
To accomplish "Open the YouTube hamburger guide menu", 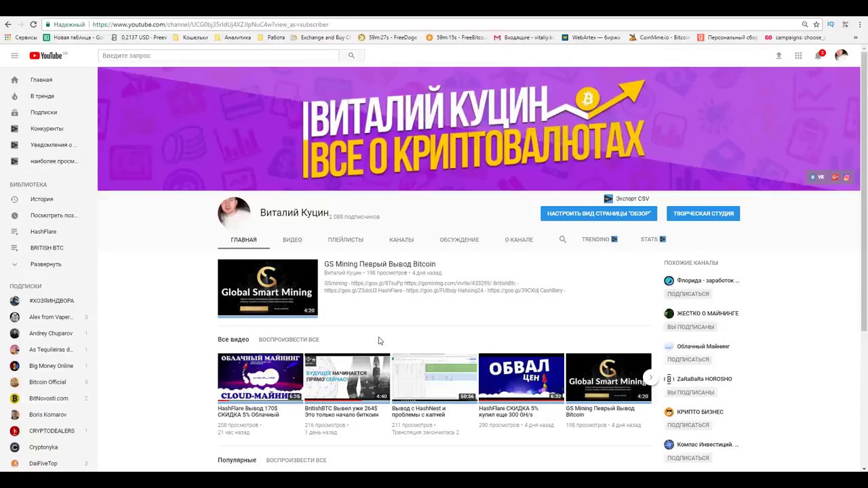I will click(x=14, y=56).
